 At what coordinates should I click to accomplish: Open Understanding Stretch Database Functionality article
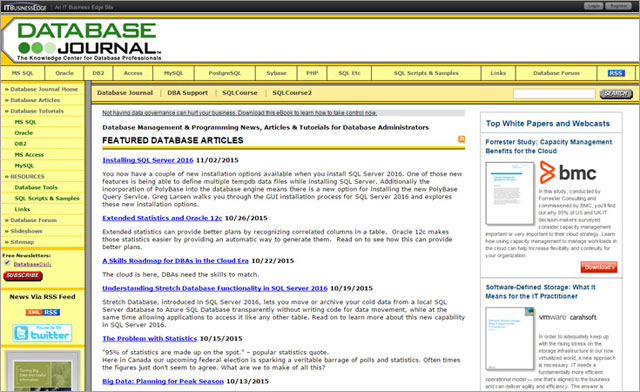(215, 288)
